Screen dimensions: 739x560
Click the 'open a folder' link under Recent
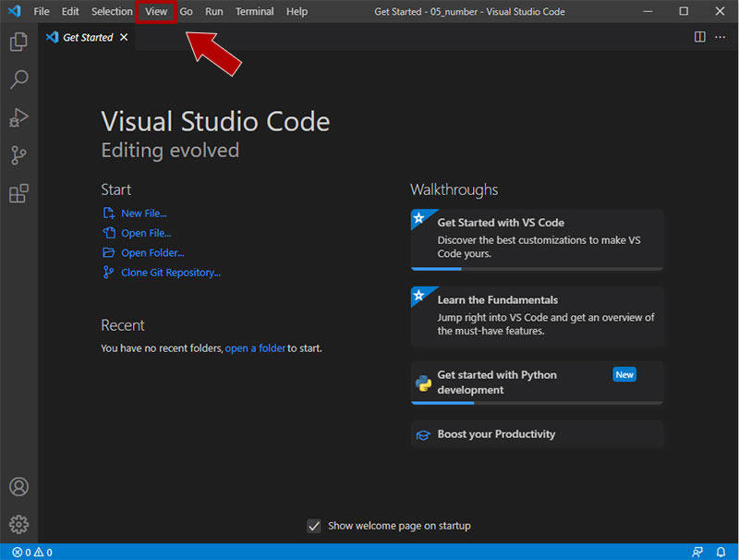255,348
